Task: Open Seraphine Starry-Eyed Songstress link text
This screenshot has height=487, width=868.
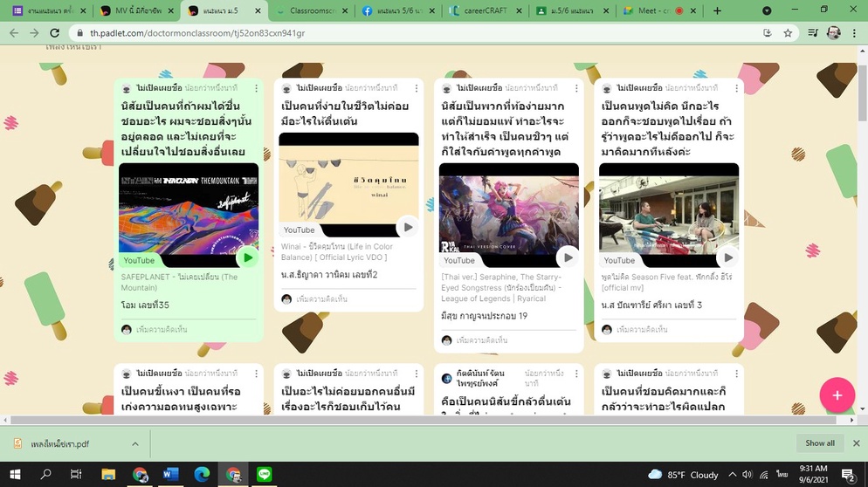Action: (x=501, y=288)
